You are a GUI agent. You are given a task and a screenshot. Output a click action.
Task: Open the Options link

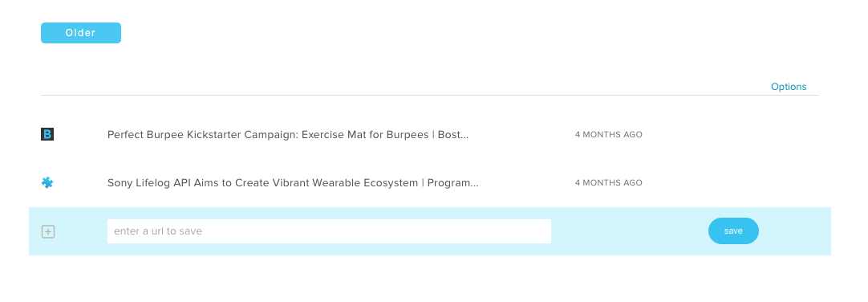tap(789, 87)
